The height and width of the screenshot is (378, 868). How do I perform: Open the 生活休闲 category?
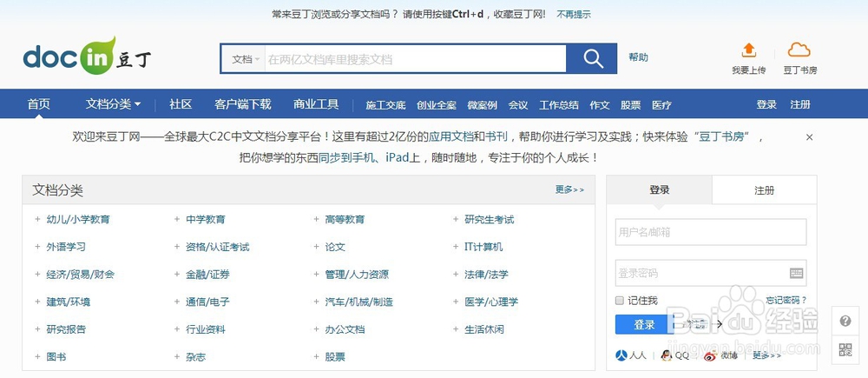[x=484, y=329]
